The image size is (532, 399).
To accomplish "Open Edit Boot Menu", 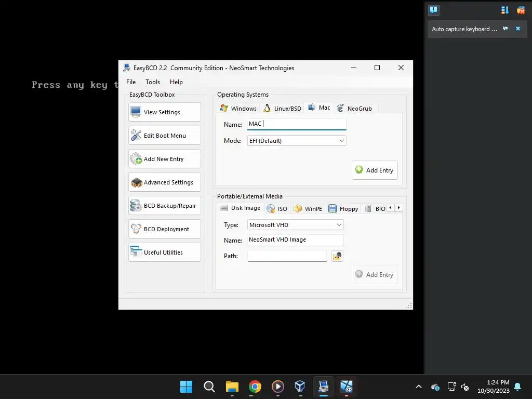I will pyautogui.click(x=165, y=136).
